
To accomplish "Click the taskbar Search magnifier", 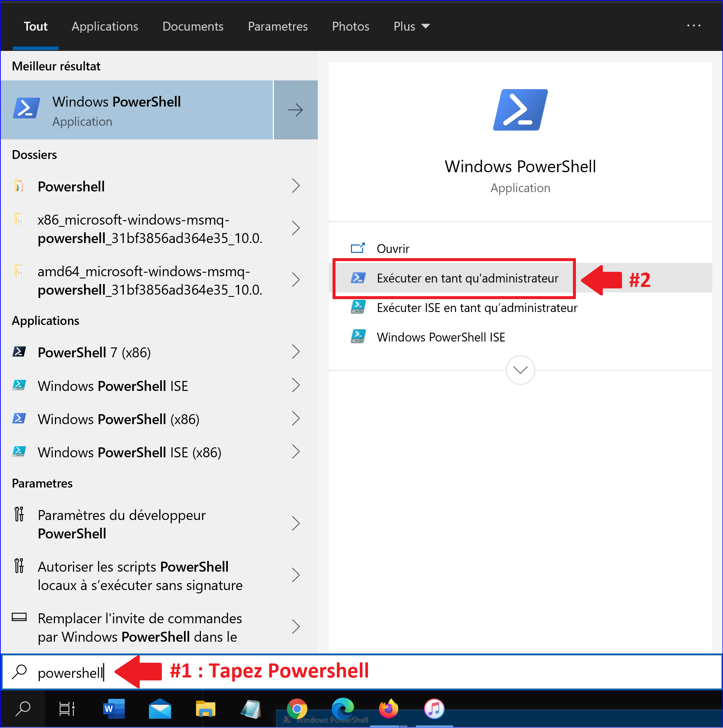I will tap(22, 709).
